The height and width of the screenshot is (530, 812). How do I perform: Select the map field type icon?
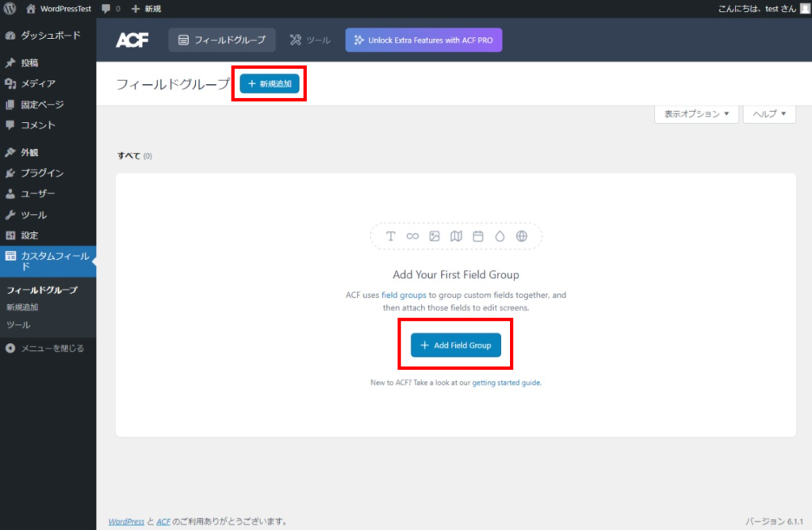pos(457,235)
